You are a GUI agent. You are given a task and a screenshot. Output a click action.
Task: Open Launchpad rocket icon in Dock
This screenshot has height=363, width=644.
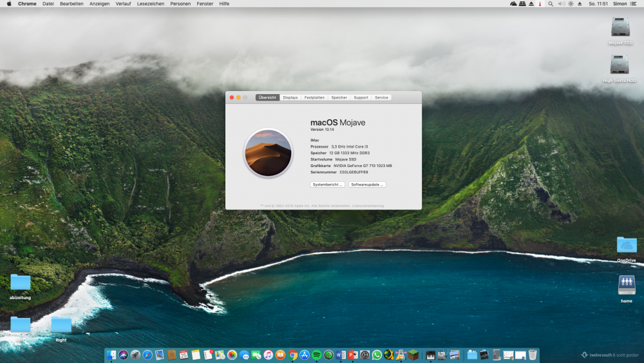coord(135,355)
